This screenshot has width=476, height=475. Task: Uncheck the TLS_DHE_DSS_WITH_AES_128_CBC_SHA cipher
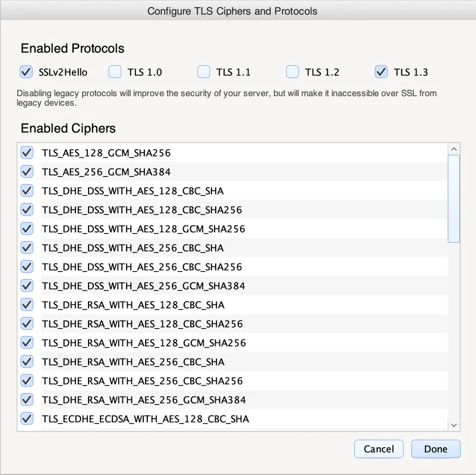pyautogui.click(x=27, y=191)
